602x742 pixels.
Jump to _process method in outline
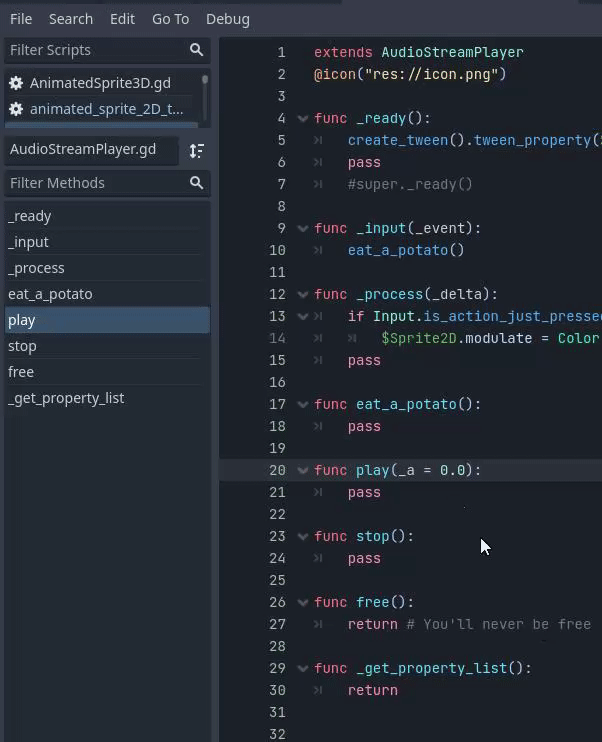point(107,268)
